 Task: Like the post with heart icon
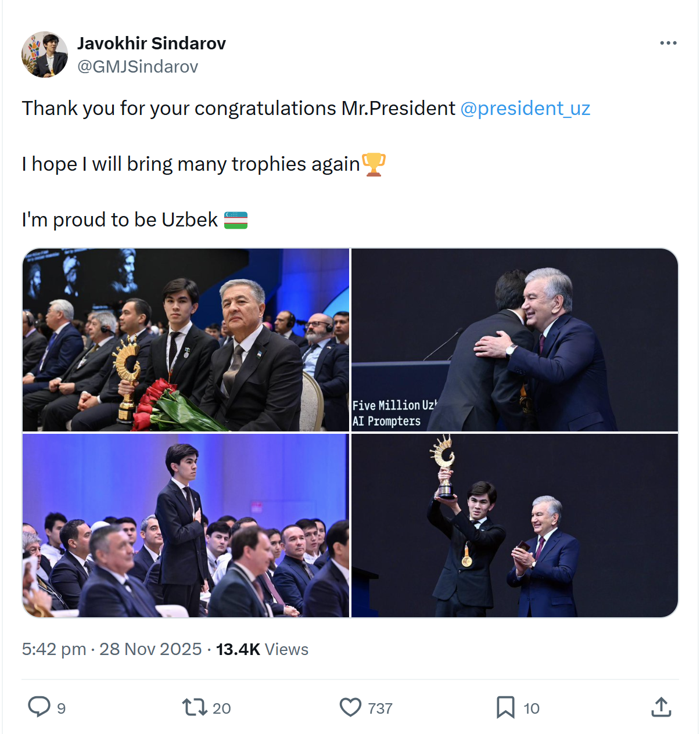350,707
